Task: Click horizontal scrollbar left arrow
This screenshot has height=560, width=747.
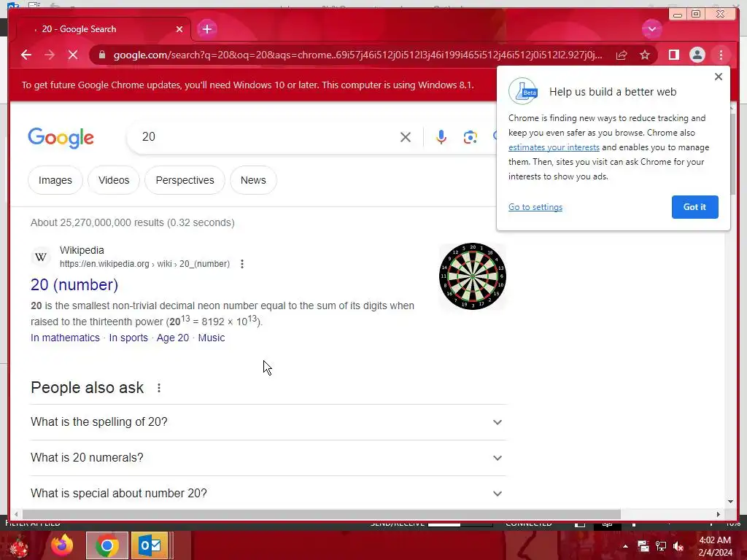Action: click(16, 514)
